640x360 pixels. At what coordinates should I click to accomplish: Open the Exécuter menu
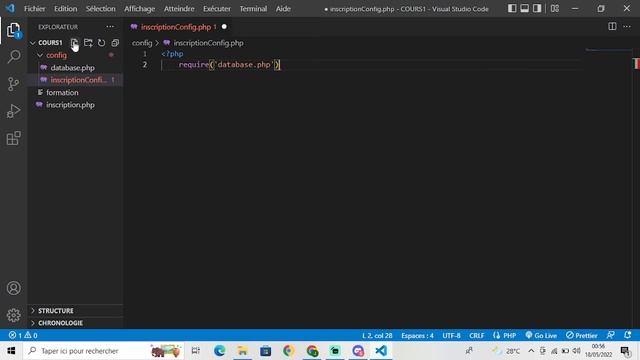(x=217, y=9)
